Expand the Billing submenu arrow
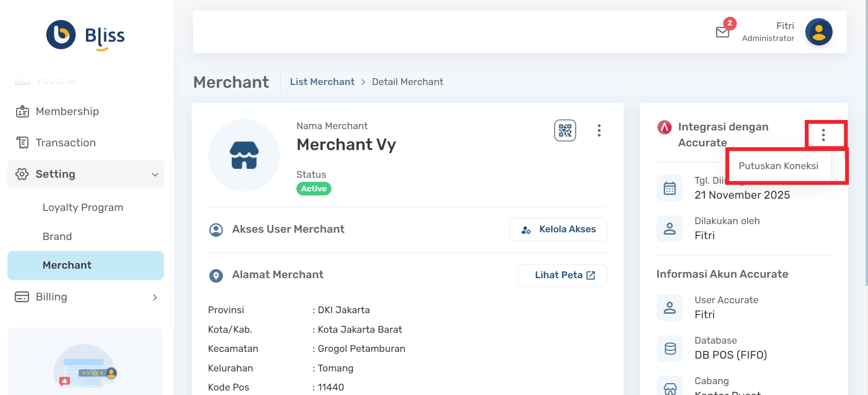The height and width of the screenshot is (395, 868). (155, 297)
